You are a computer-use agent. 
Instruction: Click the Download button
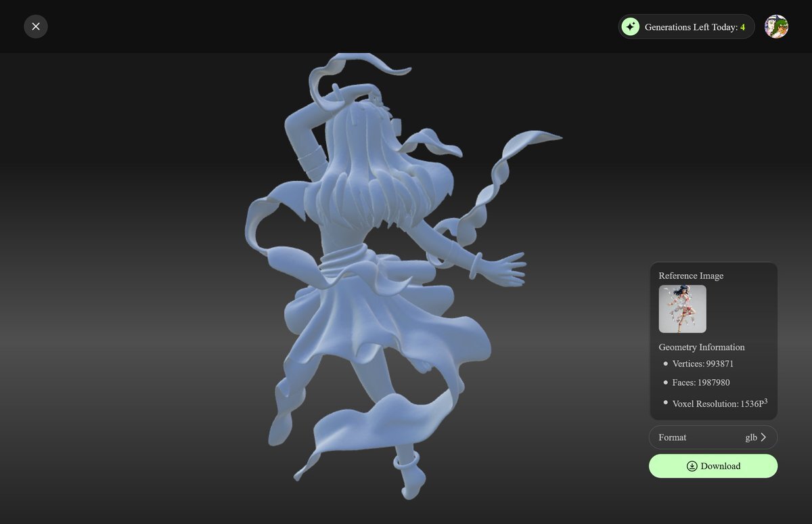(x=713, y=466)
